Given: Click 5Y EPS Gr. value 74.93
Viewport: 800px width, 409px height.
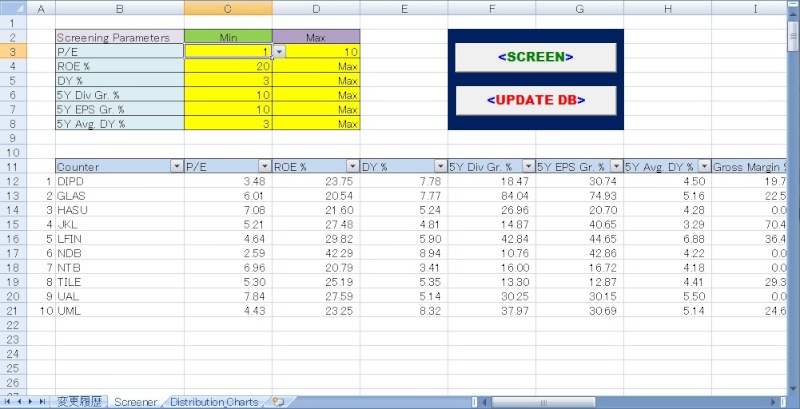Looking at the screenshot, I should [580, 196].
